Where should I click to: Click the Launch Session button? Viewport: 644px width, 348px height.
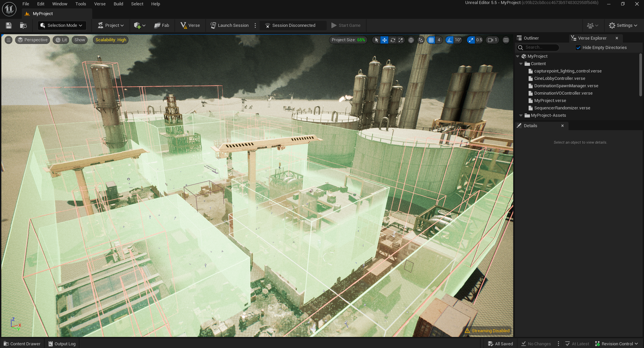229,26
